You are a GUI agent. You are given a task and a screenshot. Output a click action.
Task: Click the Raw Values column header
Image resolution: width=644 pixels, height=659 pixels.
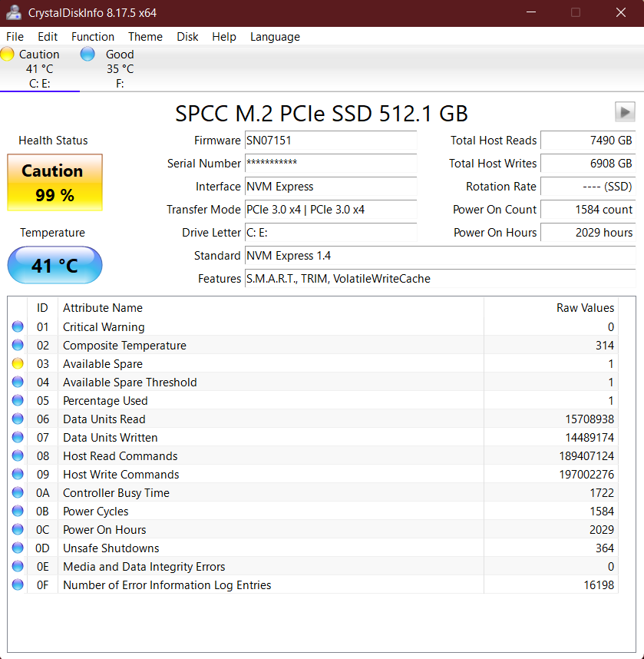pyautogui.click(x=551, y=308)
